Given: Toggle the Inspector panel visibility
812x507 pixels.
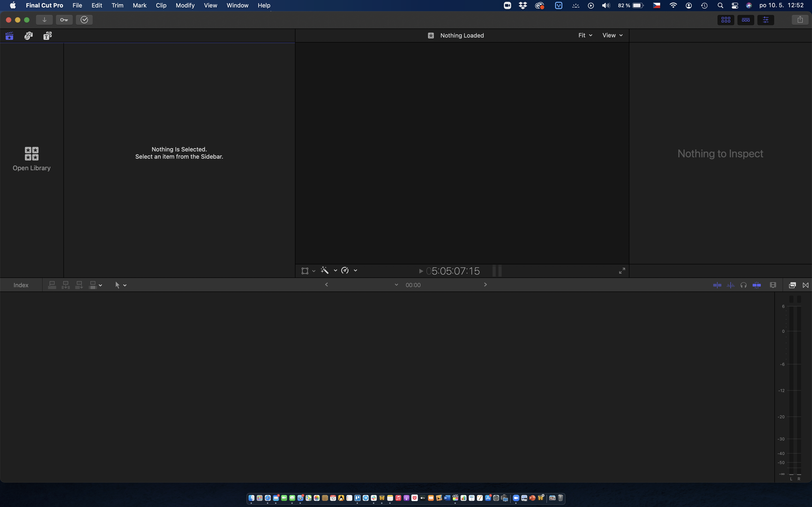Looking at the screenshot, I should [766, 20].
